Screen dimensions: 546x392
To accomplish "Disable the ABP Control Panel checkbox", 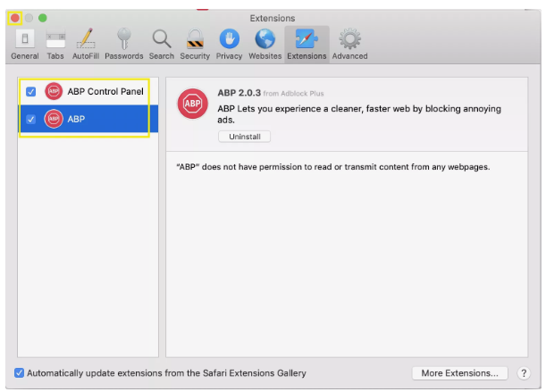I will pyautogui.click(x=31, y=92).
